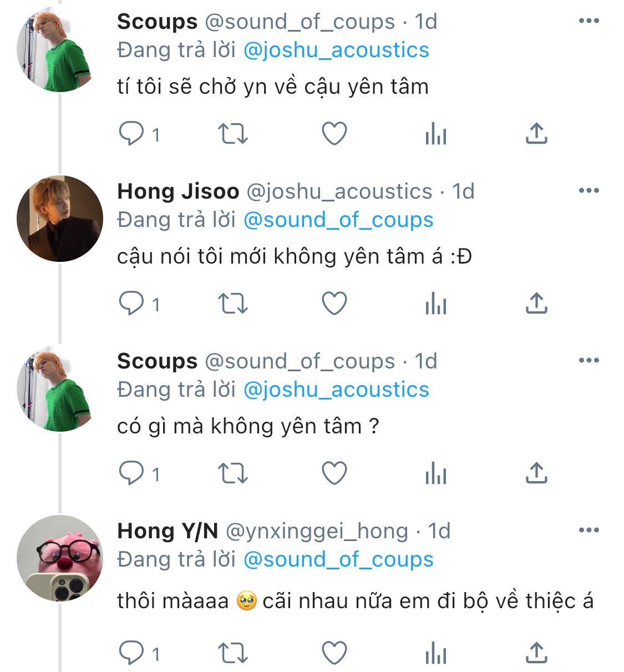The width and height of the screenshot is (624, 672).
Task: Retweet Scoups' first tweet in the thread
Action: click(232, 134)
